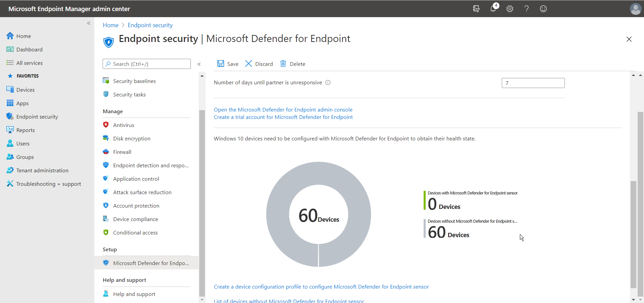This screenshot has height=303, width=644.
Task: Click the Dashboard chart icon
Action: click(10, 49)
